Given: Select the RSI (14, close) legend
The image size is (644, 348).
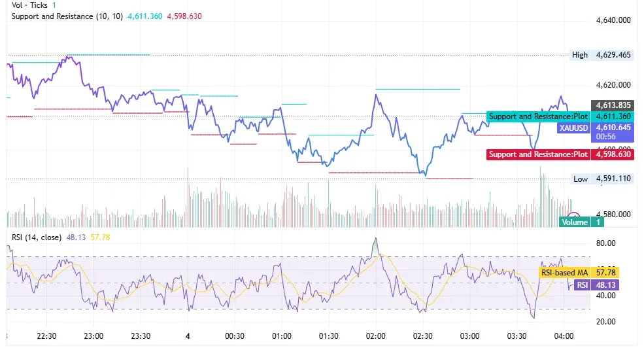Looking at the screenshot, I should click(x=37, y=237).
